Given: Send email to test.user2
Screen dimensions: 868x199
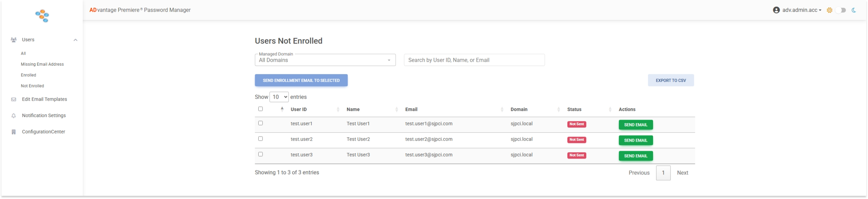Looking at the screenshot, I should pyautogui.click(x=635, y=140).
